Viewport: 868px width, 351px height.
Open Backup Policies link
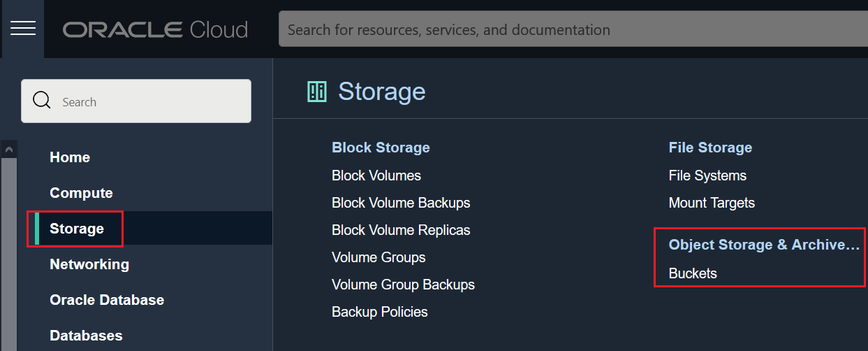point(380,312)
